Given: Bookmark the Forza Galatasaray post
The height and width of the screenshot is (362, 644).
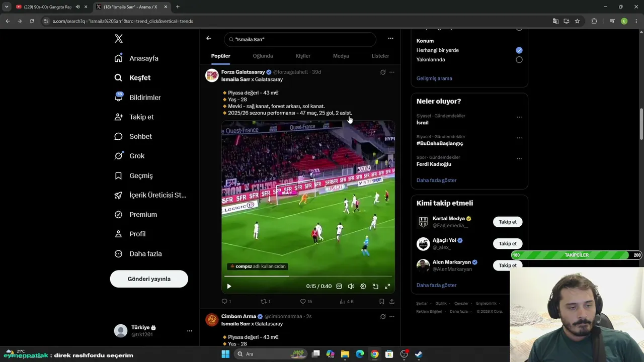Looking at the screenshot, I should (382, 302).
